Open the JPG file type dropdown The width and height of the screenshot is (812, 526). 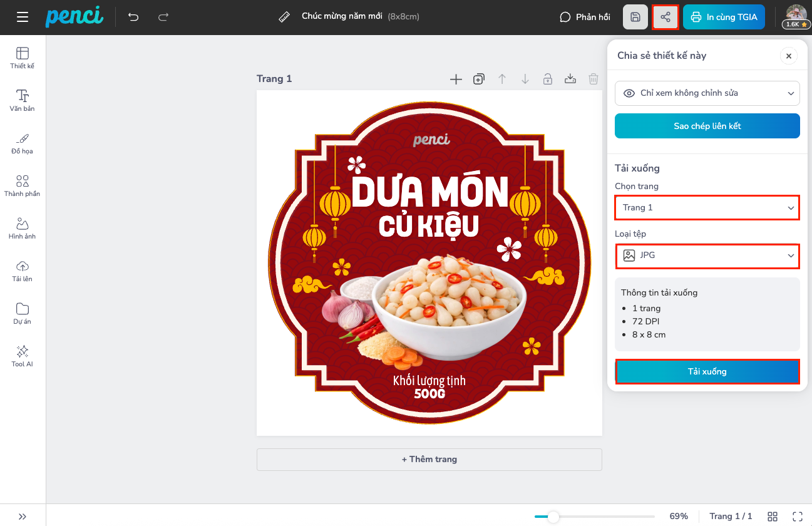[707, 255]
